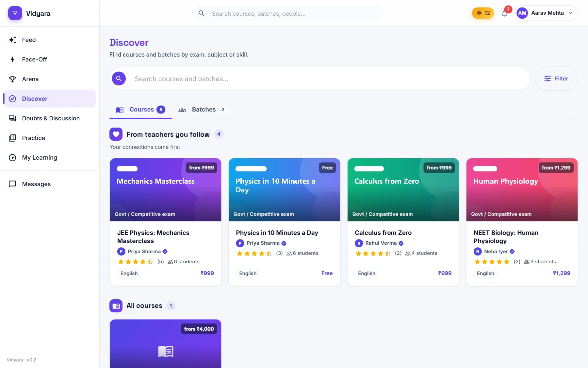This screenshot has height=368, width=588.
Task: Go to Feed in the sidebar
Action: pyautogui.click(x=50, y=40)
